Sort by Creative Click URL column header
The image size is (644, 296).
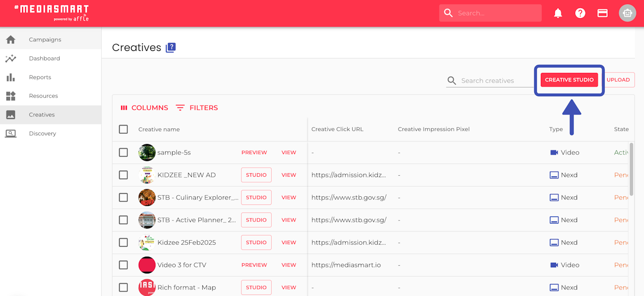(337, 129)
